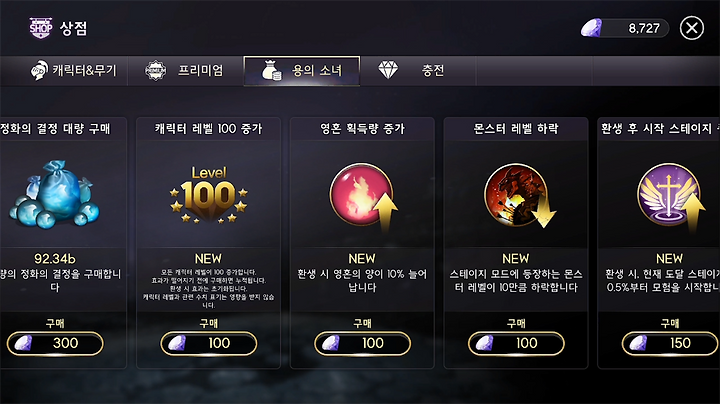The height and width of the screenshot is (404, 720).
Task: Click the winged cross rebirth icon
Action: [x=670, y=195]
